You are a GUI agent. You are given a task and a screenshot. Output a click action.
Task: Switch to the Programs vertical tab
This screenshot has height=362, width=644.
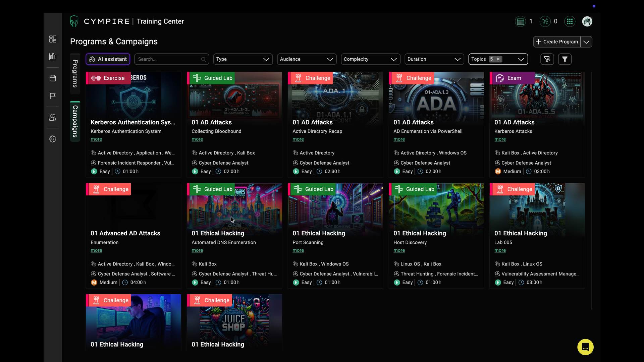(75, 74)
